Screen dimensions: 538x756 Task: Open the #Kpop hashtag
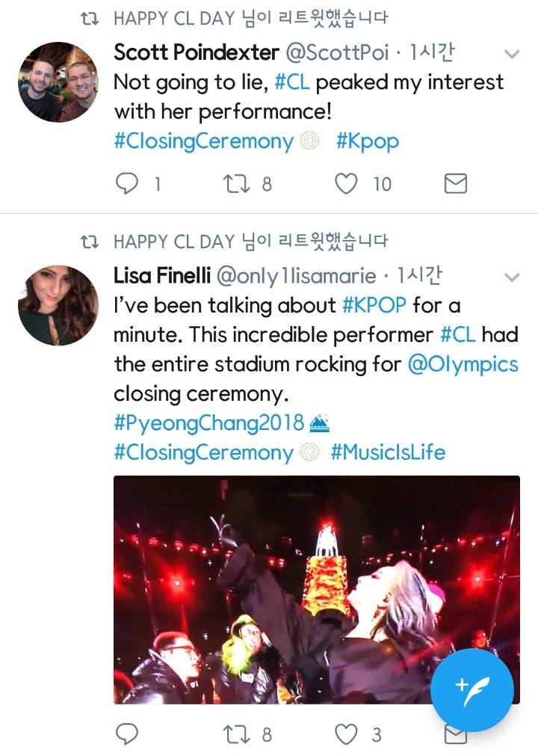pyautogui.click(x=367, y=141)
